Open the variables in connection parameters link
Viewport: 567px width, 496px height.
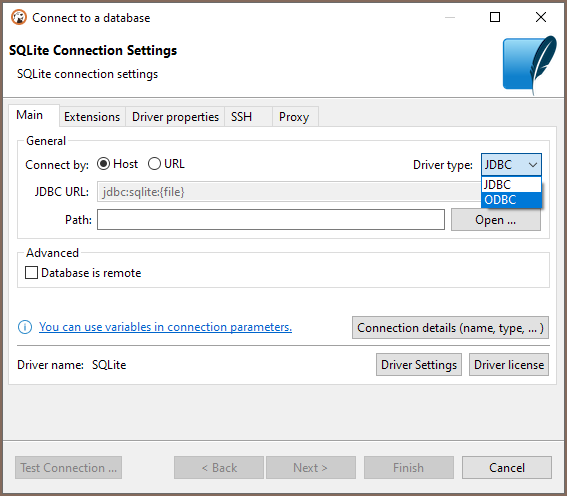165,327
